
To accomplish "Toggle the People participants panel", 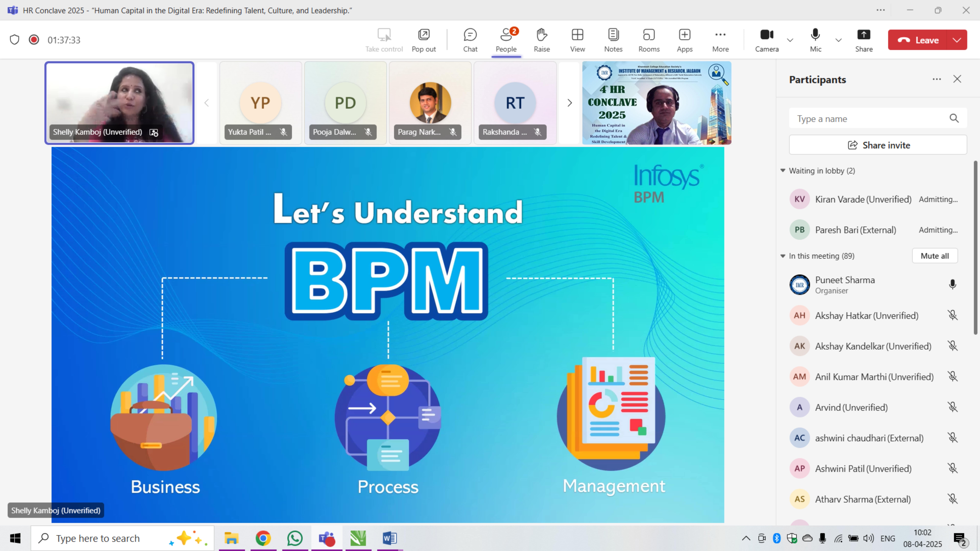I will [x=506, y=40].
